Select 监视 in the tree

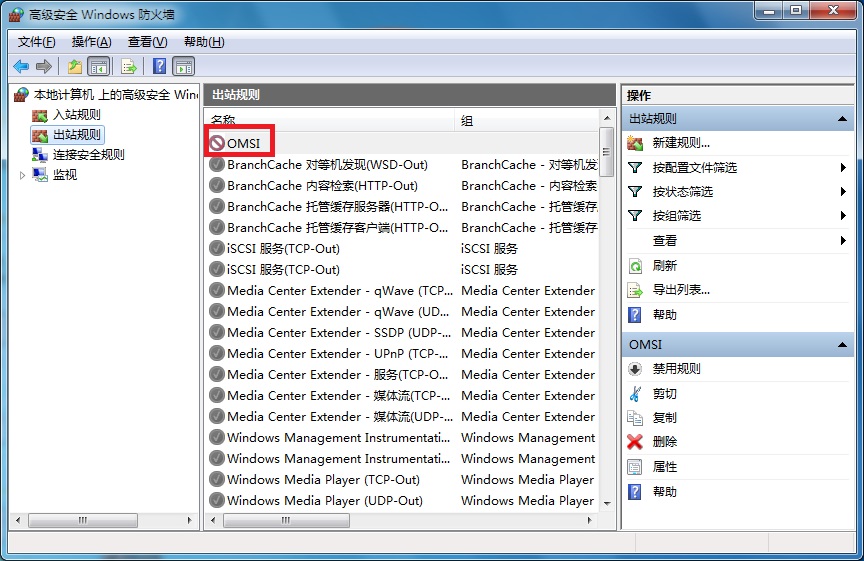[x=65, y=175]
